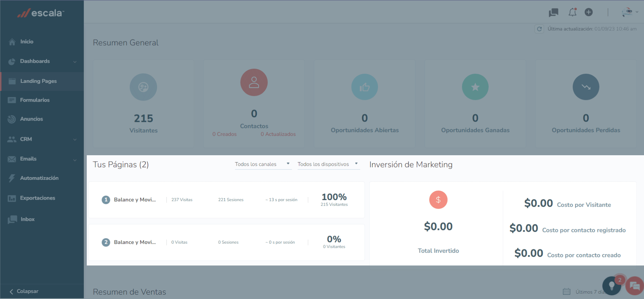The image size is (644, 299).
Task: Click 0 Creados under Contactos
Action: [224, 134]
